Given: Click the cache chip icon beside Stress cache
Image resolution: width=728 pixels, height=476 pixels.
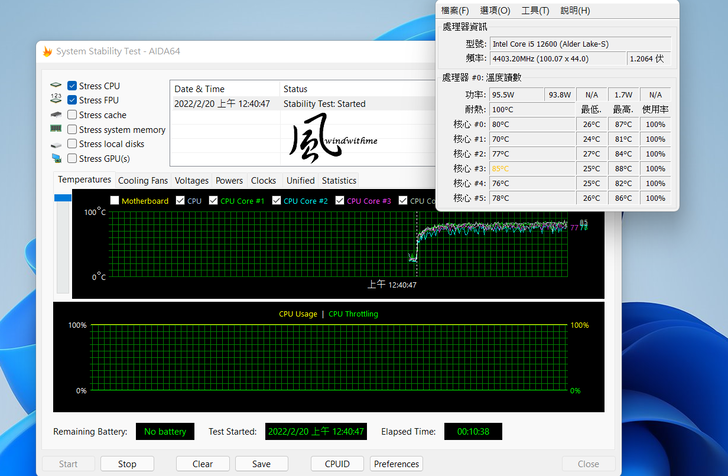Looking at the screenshot, I should click(x=56, y=115).
